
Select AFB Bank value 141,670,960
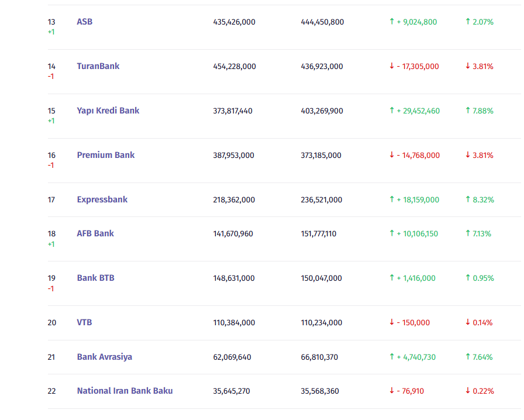[x=233, y=234]
